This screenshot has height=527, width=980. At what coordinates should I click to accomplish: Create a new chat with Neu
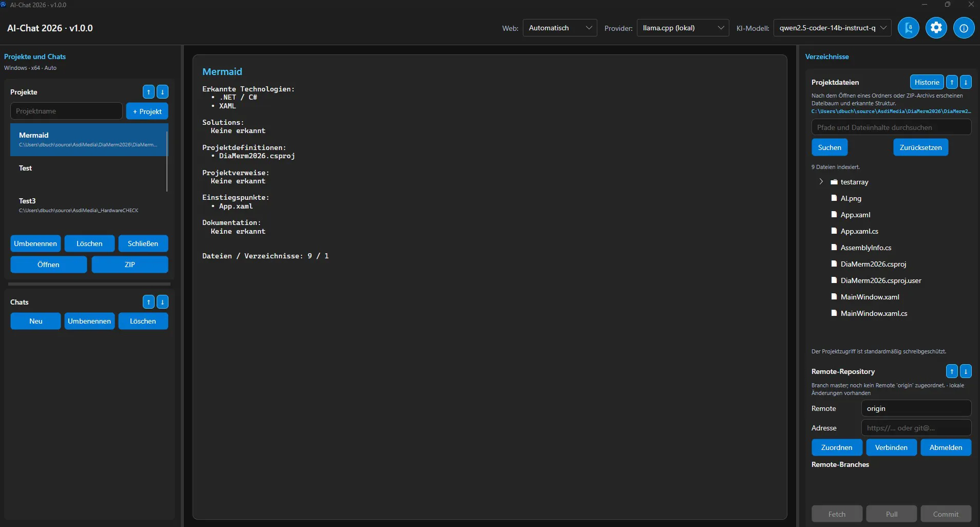[x=35, y=321]
